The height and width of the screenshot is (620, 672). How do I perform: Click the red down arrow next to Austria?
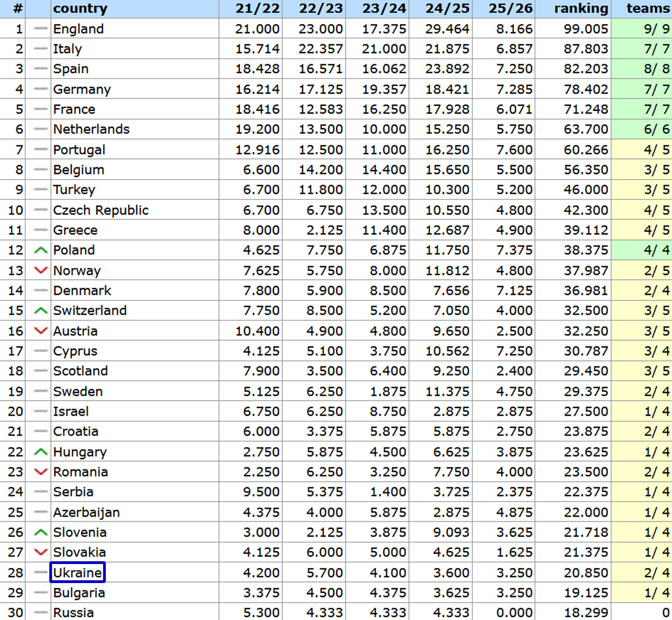40,331
